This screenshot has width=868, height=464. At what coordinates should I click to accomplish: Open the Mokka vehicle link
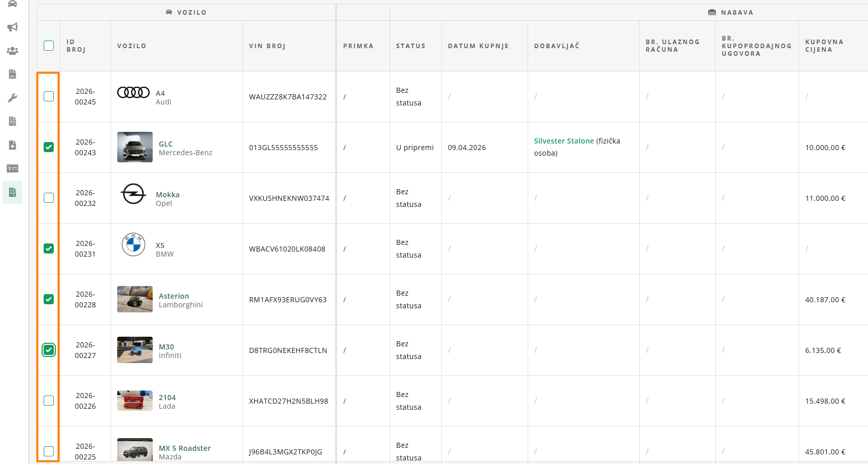[x=167, y=195]
